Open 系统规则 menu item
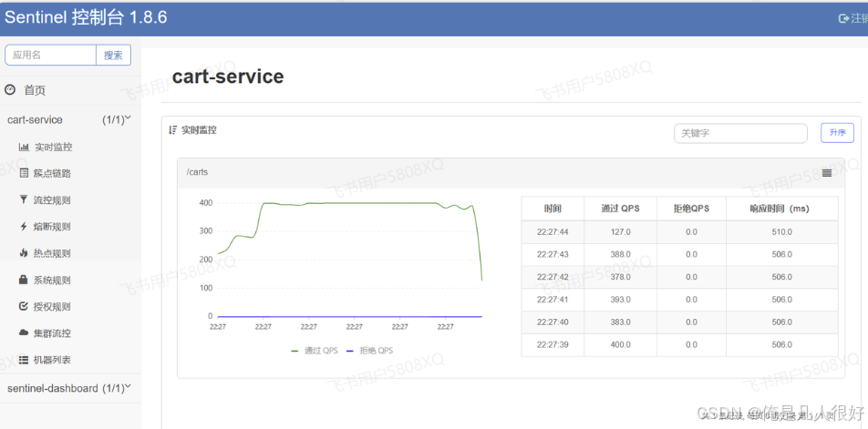The image size is (868, 429). (x=53, y=280)
